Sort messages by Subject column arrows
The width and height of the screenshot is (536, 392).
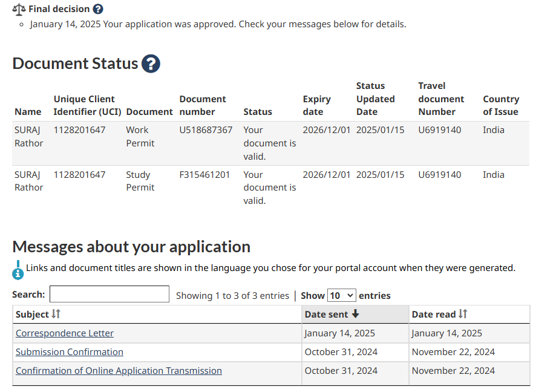coord(56,314)
